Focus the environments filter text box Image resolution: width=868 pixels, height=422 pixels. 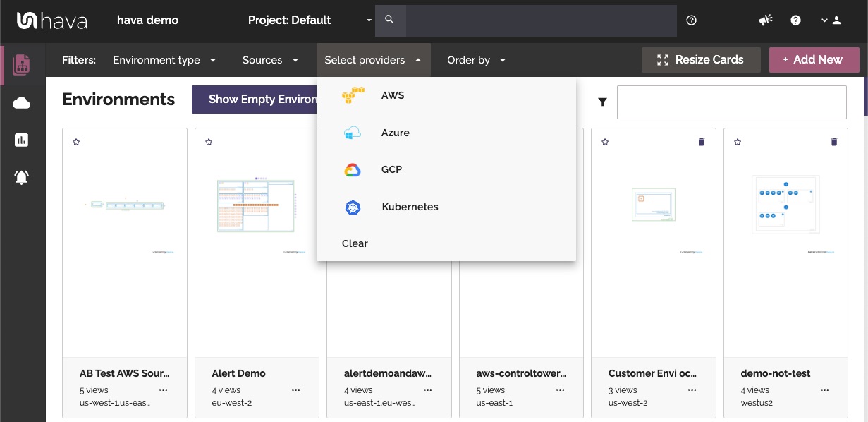click(732, 102)
